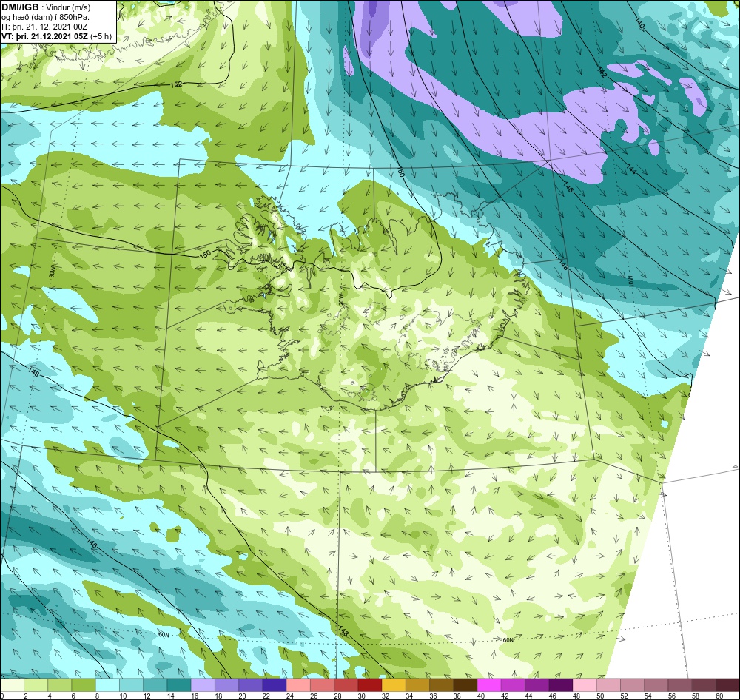This screenshot has width=740, height=700.
Task: Click the 'DMI/IGB : Vindur (m/s)' title text
Action: 46,7
